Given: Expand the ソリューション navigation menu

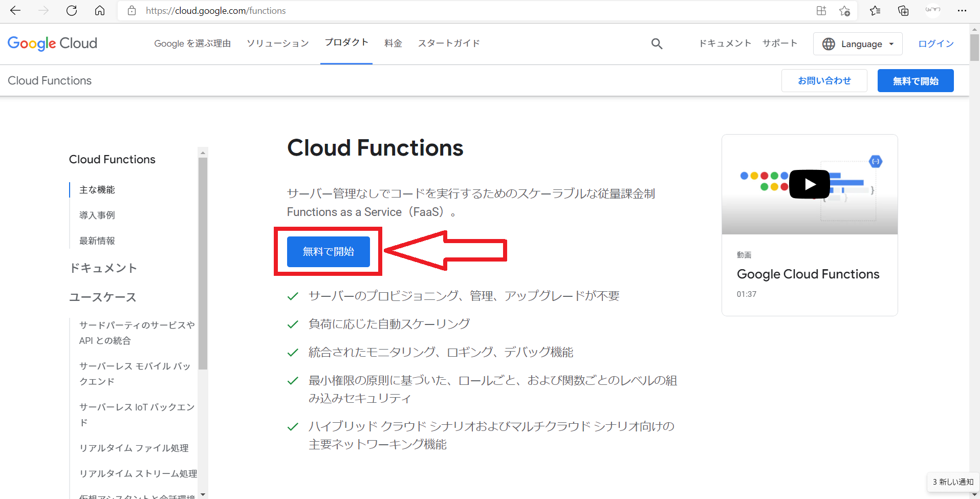Looking at the screenshot, I should pos(277,44).
